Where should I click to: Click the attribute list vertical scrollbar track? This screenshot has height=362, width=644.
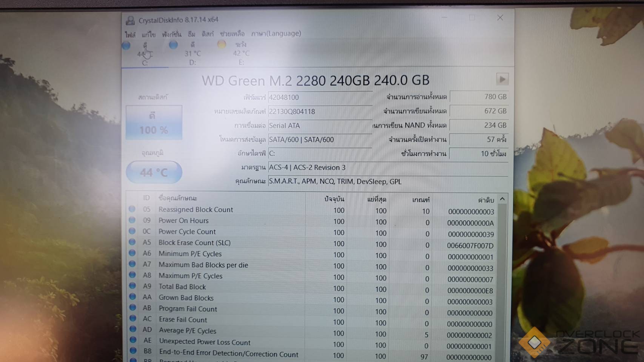[502, 282]
